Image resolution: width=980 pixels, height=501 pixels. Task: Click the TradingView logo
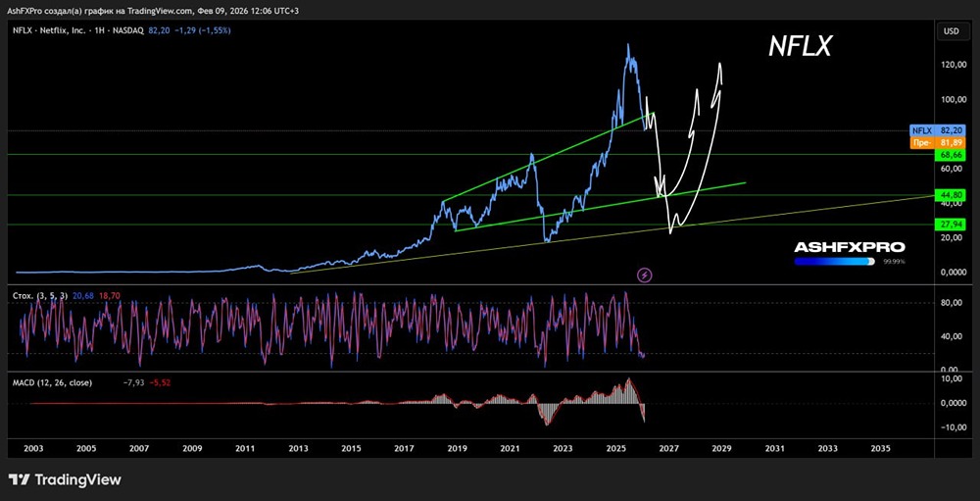click(x=65, y=479)
